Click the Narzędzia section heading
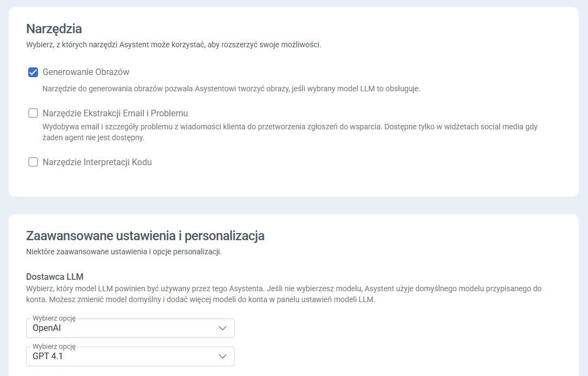Screen dimensions: 588x376 tap(54, 28)
